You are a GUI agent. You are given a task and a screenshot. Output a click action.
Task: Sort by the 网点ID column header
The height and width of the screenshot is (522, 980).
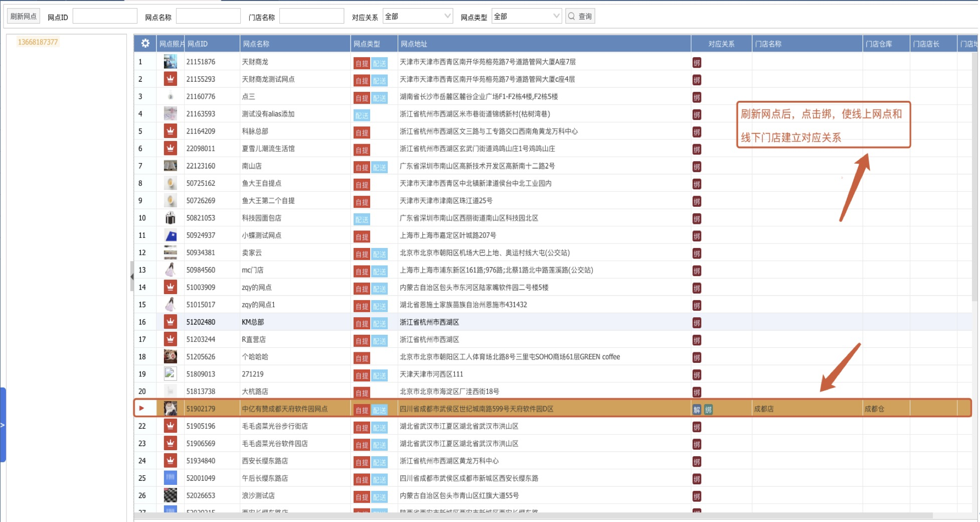212,44
